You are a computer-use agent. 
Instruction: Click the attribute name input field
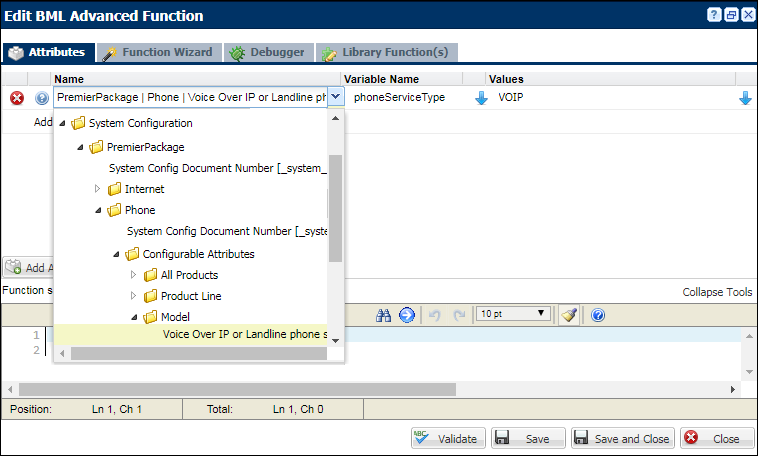click(191, 97)
